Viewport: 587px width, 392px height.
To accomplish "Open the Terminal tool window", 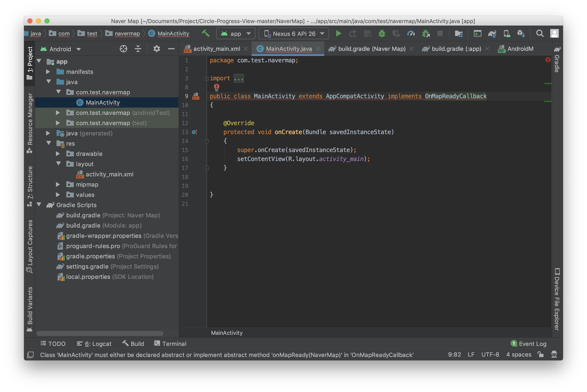I will [170, 344].
